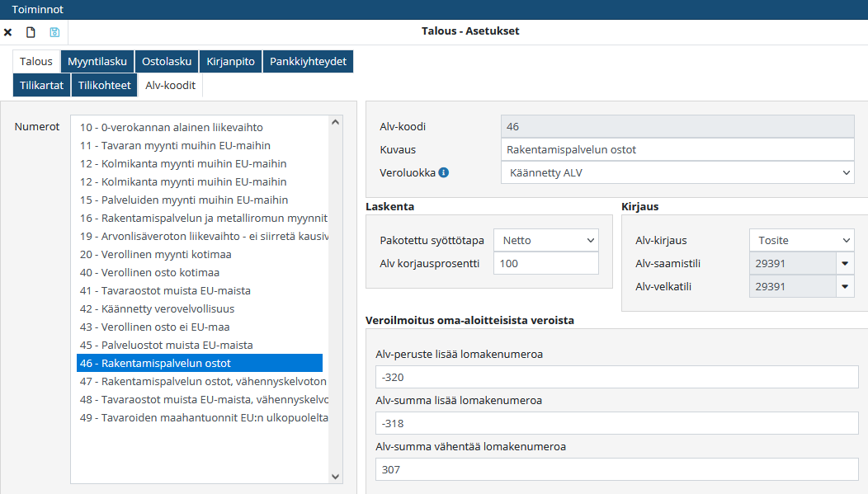Click the Alv korjausprosentti field
Image resolution: width=868 pixels, height=494 pixels.
point(545,263)
